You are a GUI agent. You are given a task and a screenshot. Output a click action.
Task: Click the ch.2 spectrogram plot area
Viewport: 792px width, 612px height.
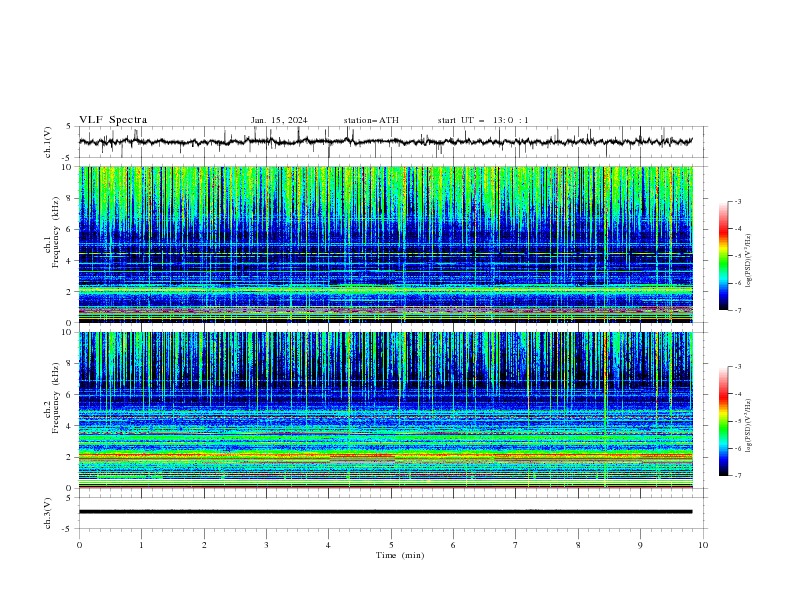tap(386, 410)
